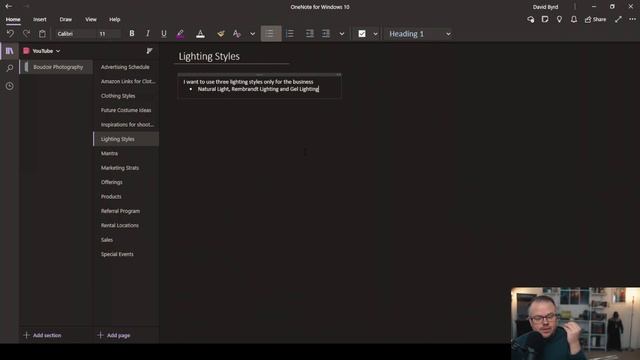Viewport: 640px width, 360px height.
Task: Click the Natural Light bullet text line
Action: [x=258, y=89]
